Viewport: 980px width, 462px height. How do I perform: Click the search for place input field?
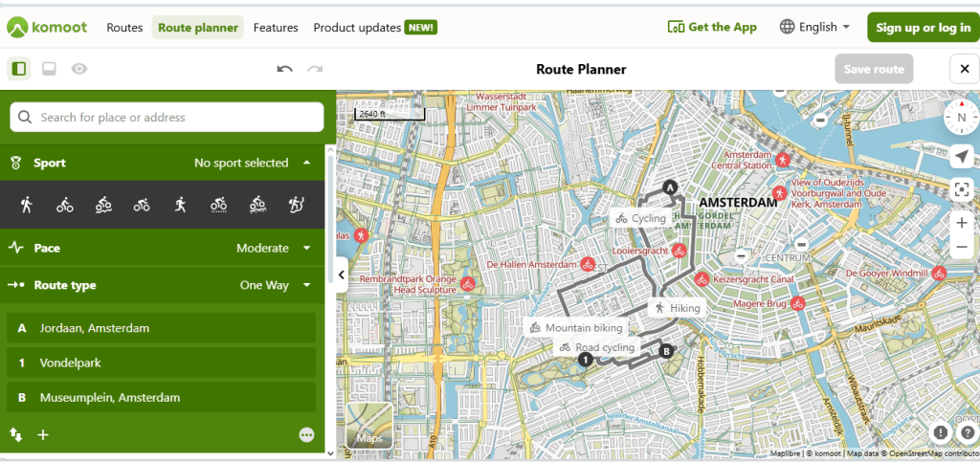[167, 117]
